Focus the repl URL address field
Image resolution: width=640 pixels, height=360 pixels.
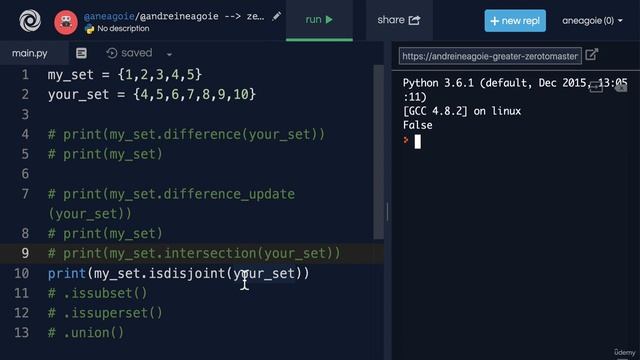pyautogui.click(x=490, y=56)
